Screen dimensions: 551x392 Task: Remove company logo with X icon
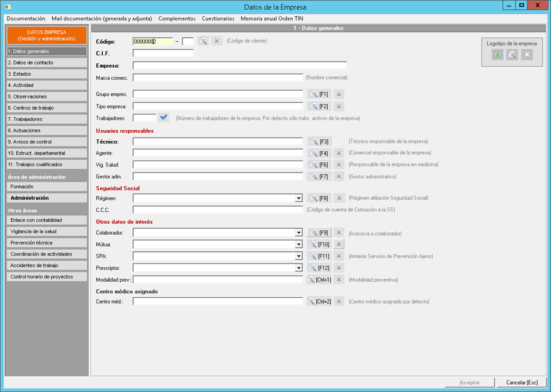pyautogui.click(x=527, y=55)
